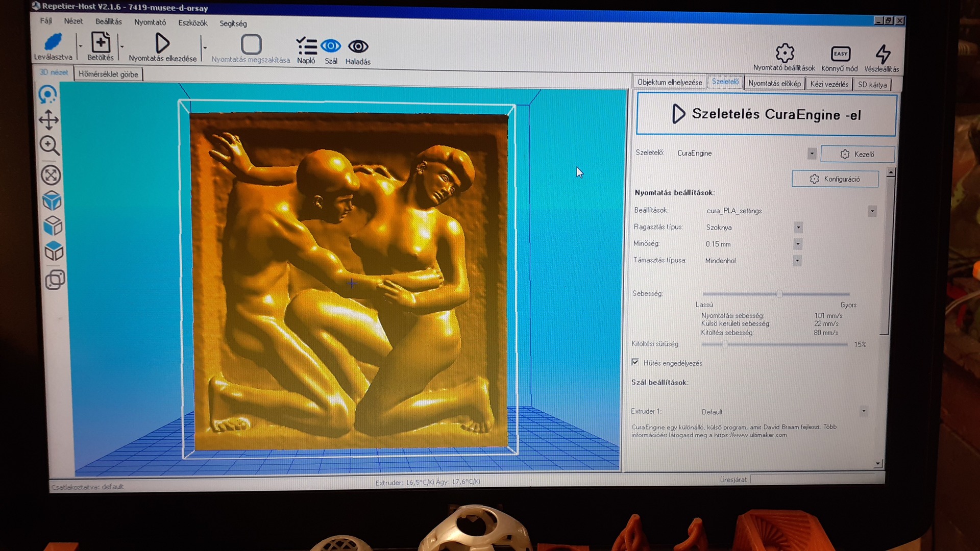Image resolution: width=980 pixels, height=551 pixels.
Task: Switch to Könnyű mód easy mode
Action: (x=840, y=54)
